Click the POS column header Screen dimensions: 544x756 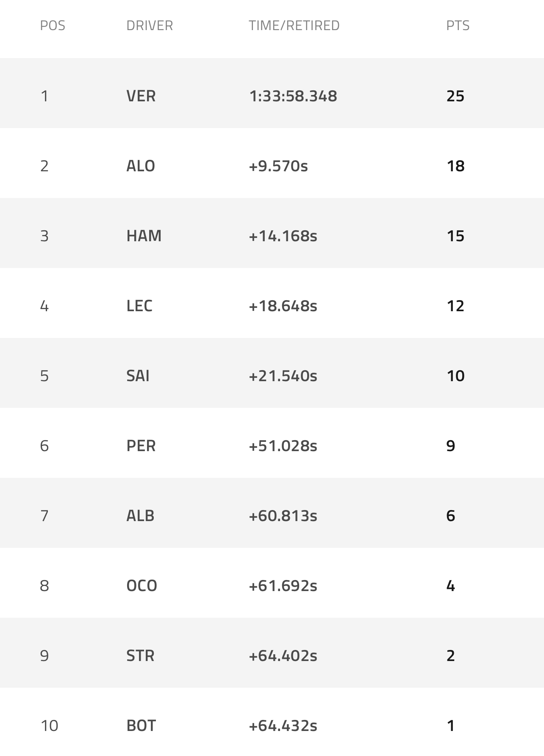53,26
